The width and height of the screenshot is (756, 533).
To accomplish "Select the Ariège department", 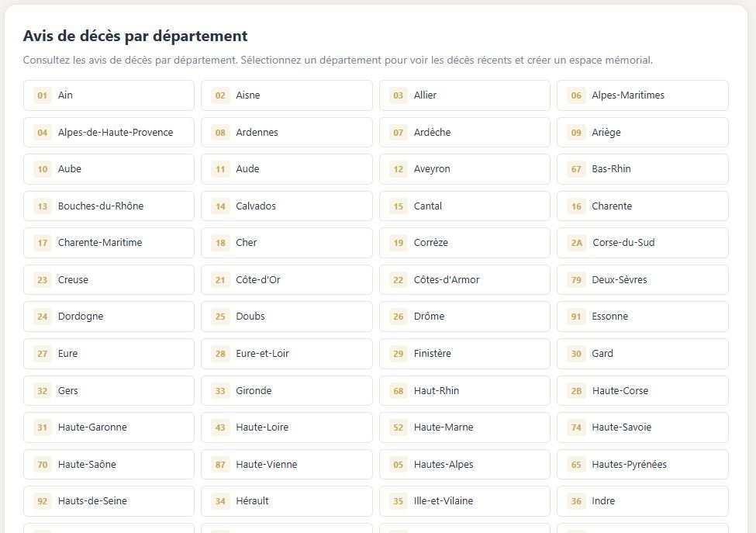I will (642, 132).
